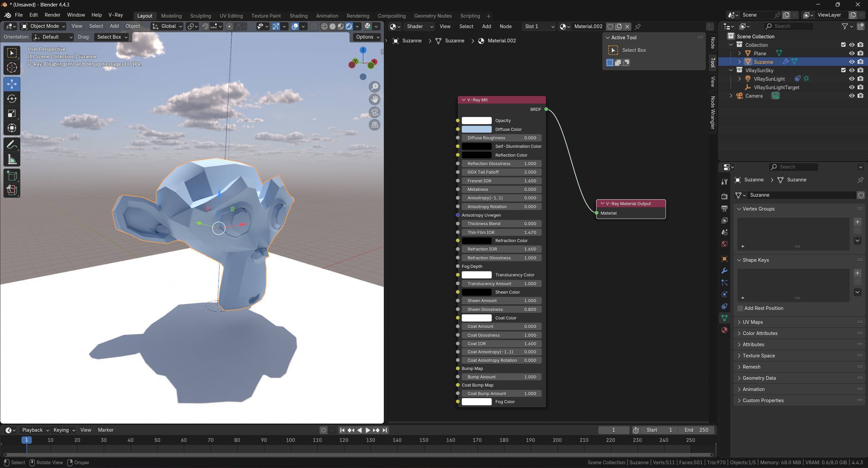Select the Scale tool in viewport toolbar

pos(12,113)
